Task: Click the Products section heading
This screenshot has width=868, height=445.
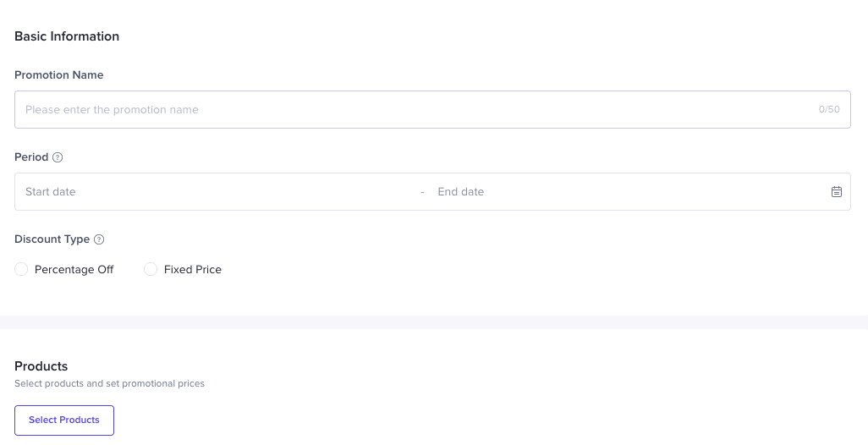Action: click(41, 366)
